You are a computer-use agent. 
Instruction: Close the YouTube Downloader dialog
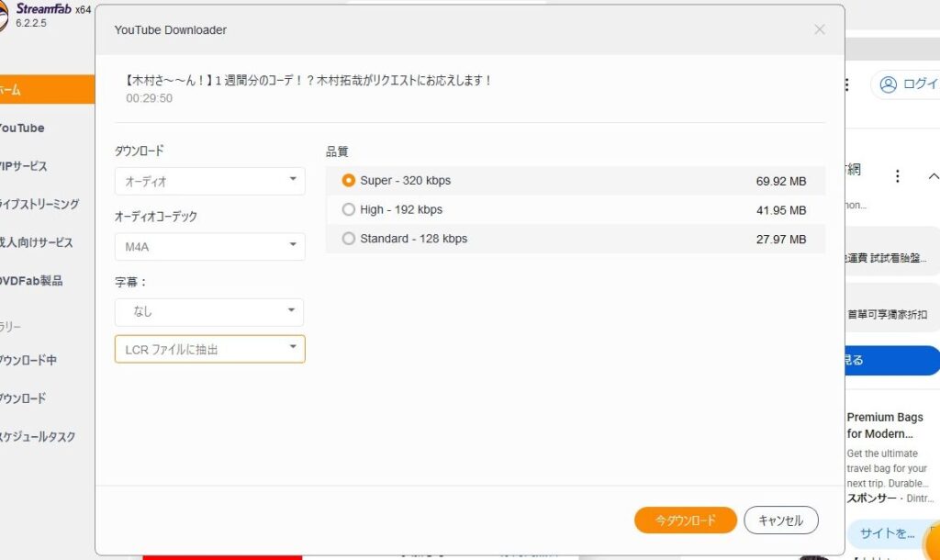(819, 29)
